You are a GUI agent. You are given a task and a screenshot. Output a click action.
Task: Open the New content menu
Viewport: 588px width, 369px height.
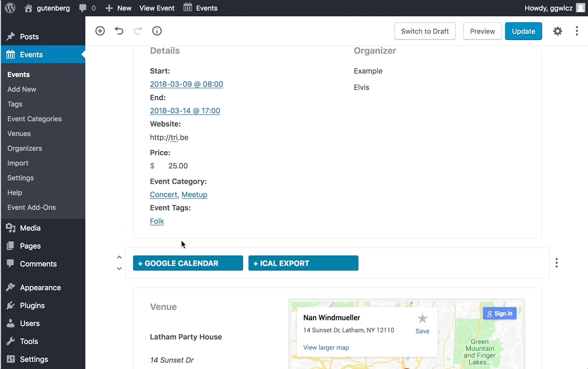(x=119, y=8)
